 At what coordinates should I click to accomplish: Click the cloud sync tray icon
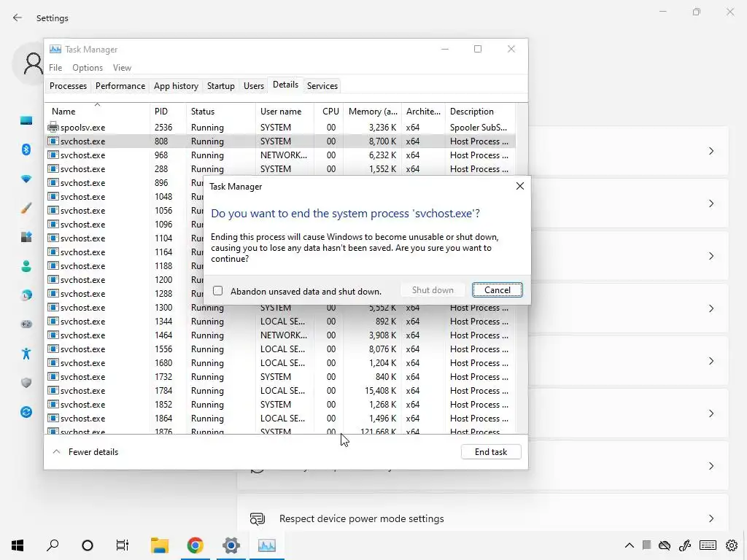pos(664,545)
